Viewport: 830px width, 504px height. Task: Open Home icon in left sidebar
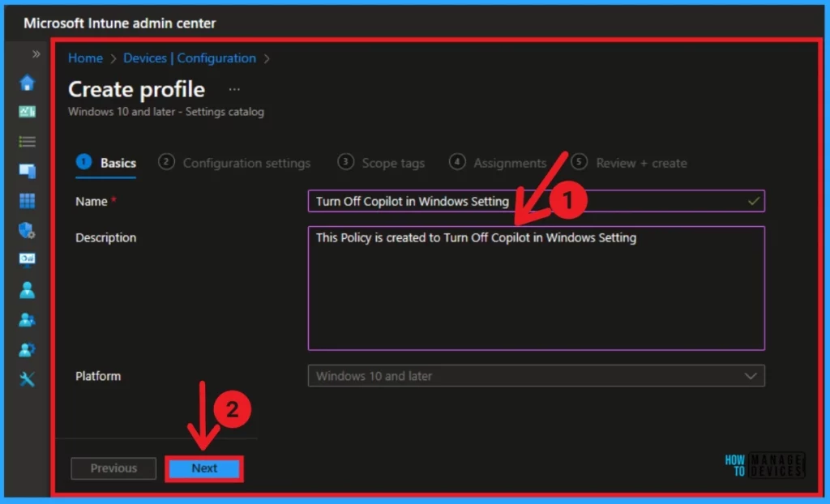point(27,83)
